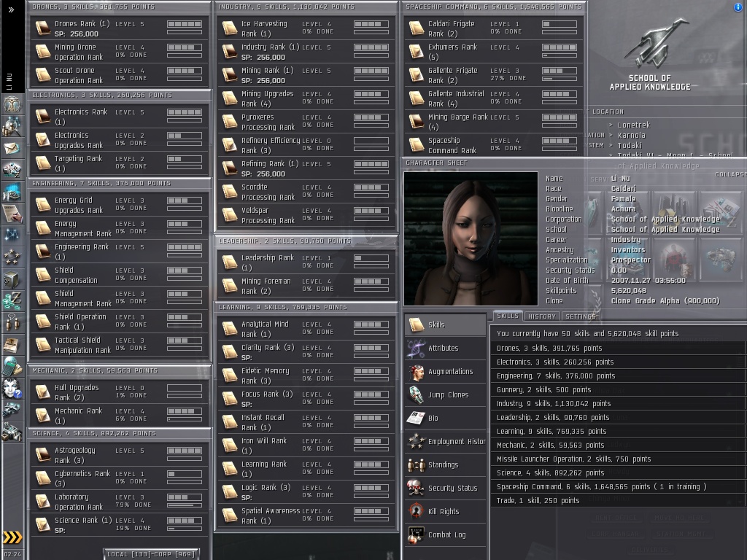The image size is (747, 560).
Task: Expand the sidebar with the top double-chevron
Action: (x=12, y=9)
